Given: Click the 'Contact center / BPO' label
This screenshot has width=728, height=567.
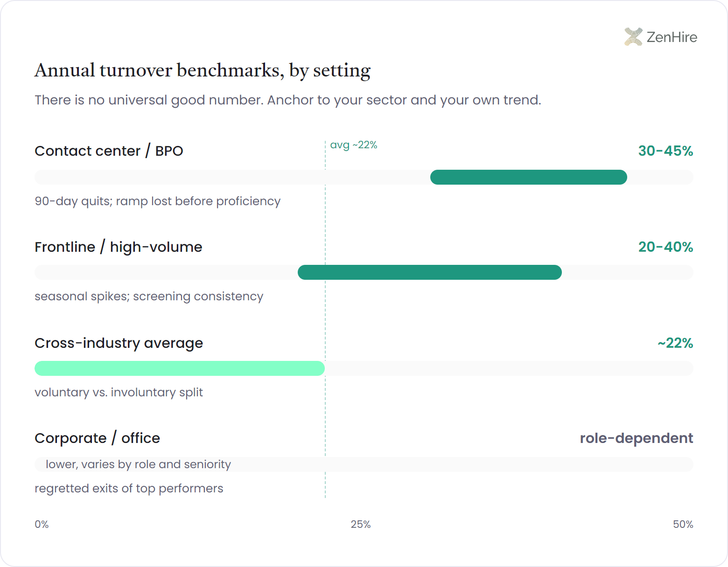Looking at the screenshot, I should pyautogui.click(x=109, y=151).
